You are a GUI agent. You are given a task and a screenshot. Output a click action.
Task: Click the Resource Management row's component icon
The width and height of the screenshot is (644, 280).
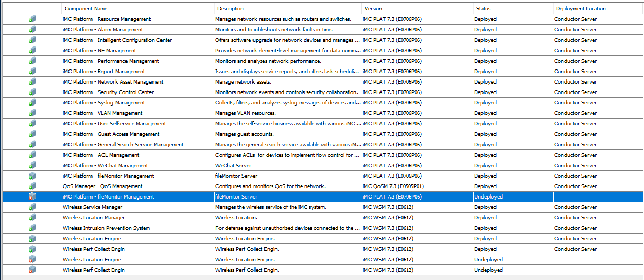click(x=32, y=19)
